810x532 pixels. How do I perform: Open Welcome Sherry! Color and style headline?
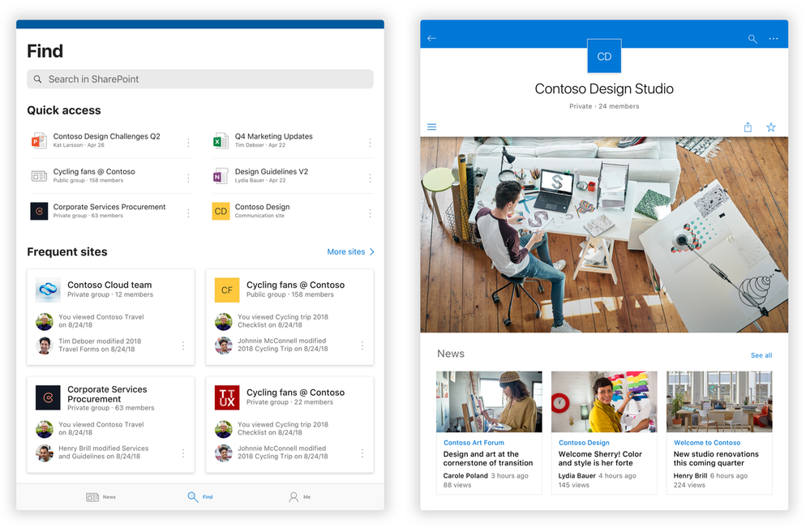[600, 459]
